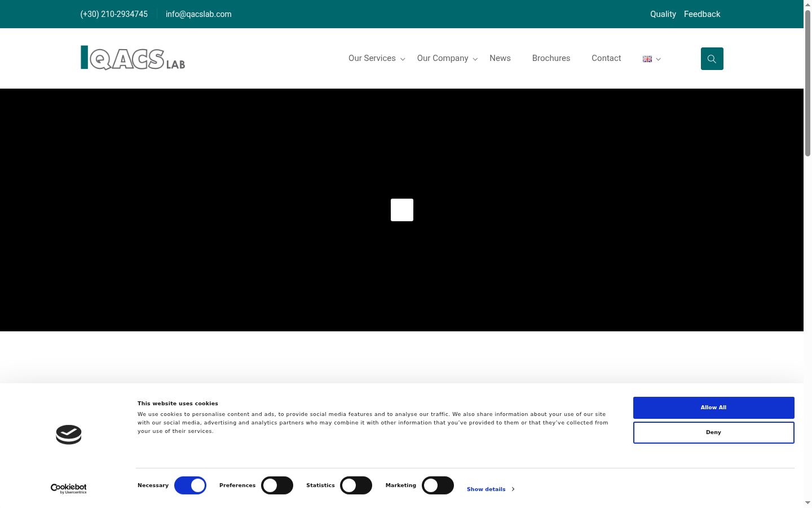Click the Deny cookies button
This screenshot has height=508, width=812.
713,432
